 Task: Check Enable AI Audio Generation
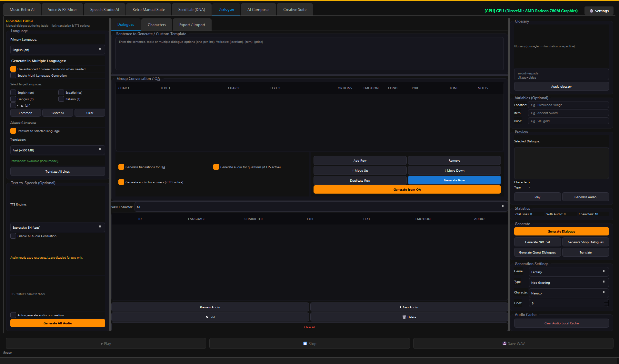(13, 236)
